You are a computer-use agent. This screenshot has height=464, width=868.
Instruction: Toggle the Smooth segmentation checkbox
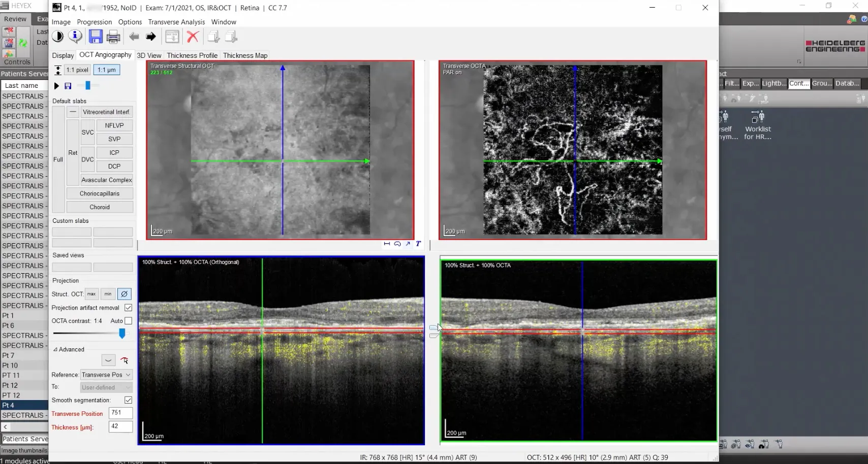pyautogui.click(x=128, y=400)
